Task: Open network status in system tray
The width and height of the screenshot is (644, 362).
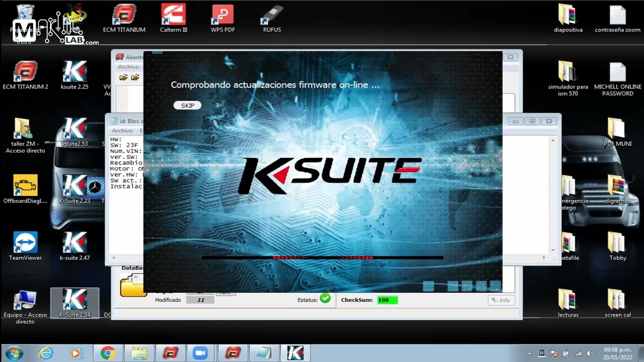Action: (x=578, y=353)
